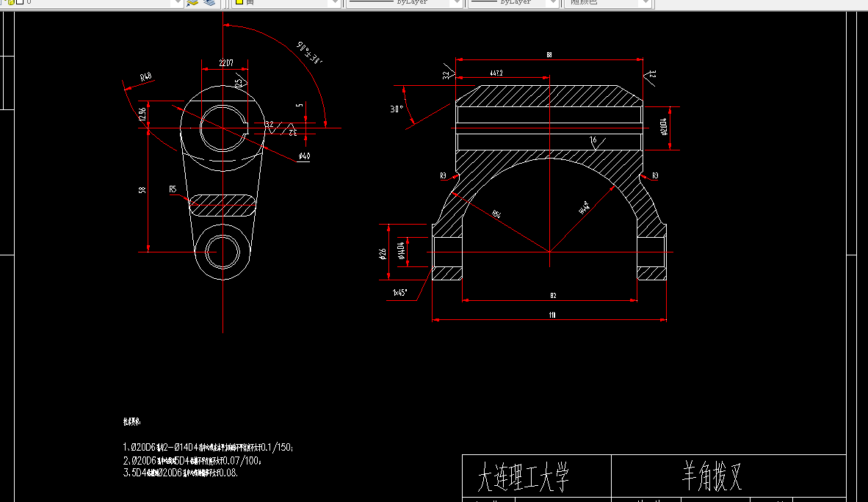Viewport: 868px width, 502px height.
Task: Open Layer Properties Manager via stacked-layers icon
Action: 211,4
